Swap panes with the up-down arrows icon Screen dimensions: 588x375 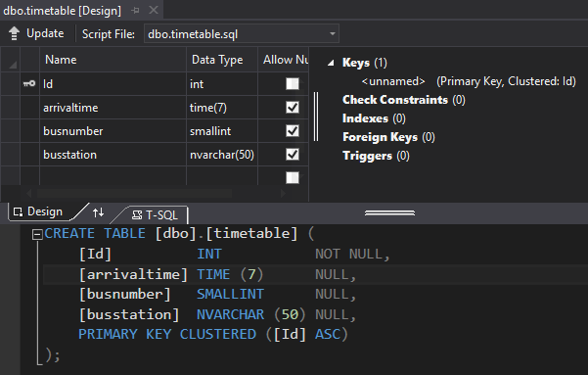click(x=98, y=212)
